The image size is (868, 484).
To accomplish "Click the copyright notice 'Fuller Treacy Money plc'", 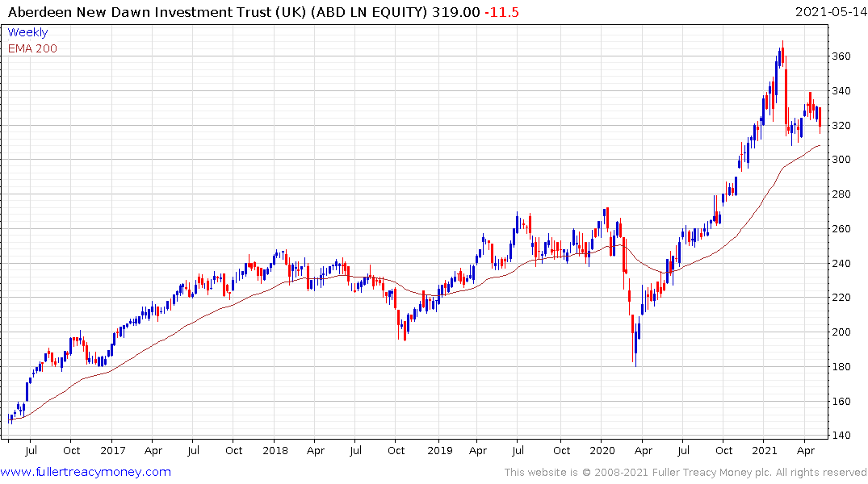I will click(x=712, y=473).
